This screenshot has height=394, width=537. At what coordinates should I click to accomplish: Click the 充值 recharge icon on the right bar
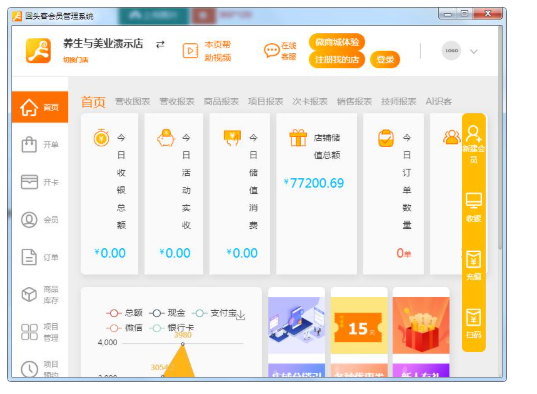click(474, 259)
